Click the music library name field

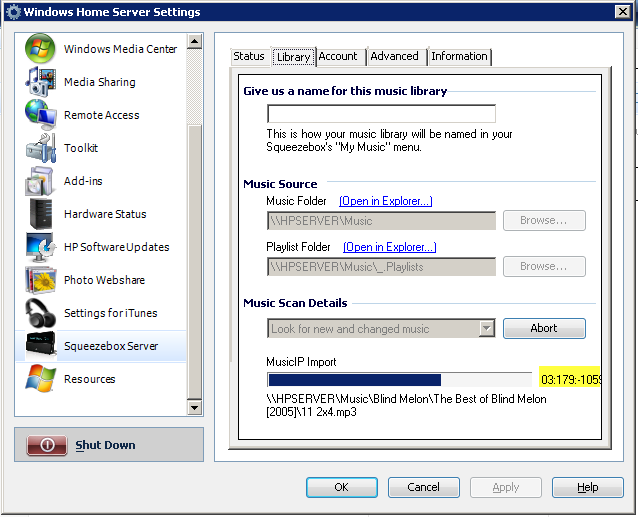click(x=381, y=114)
